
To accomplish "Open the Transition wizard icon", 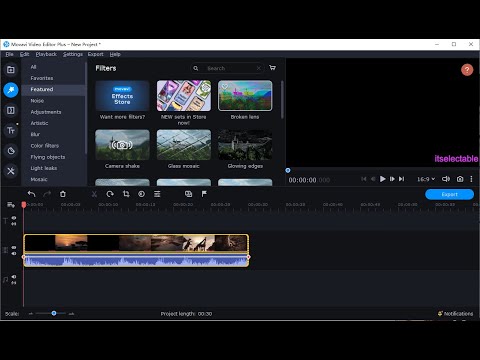I will pos(188,194).
